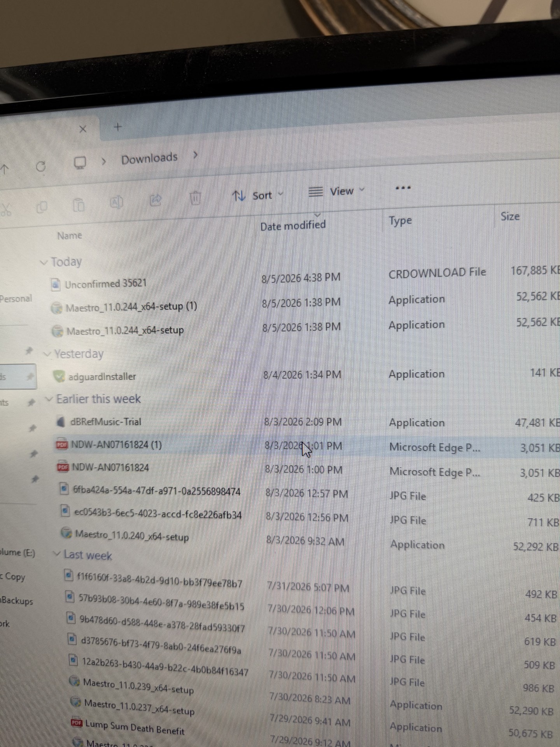Select the Maestro_11.0.237_x64-setup installer icon
560x747 pixels.
coord(75,702)
